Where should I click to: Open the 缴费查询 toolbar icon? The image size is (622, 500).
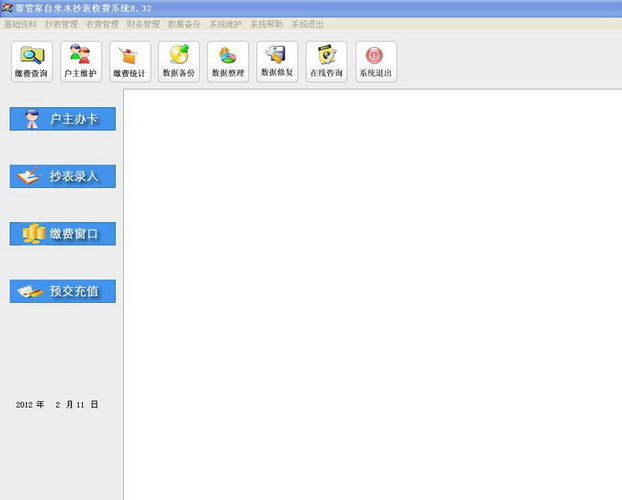pyautogui.click(x=32, y=62)
